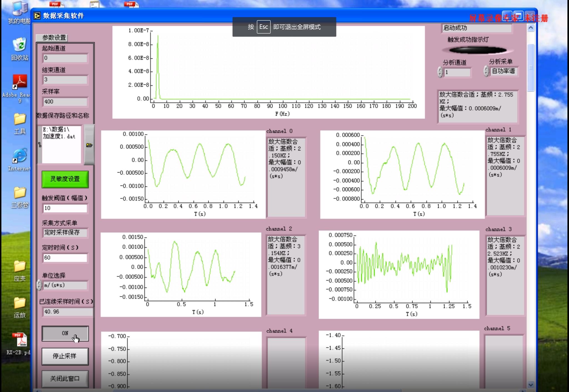Image resolution: width=569 pixels, height=392 pixels.
Task: Click the 触发阈值 field showing 10
Action: point(65,208)
